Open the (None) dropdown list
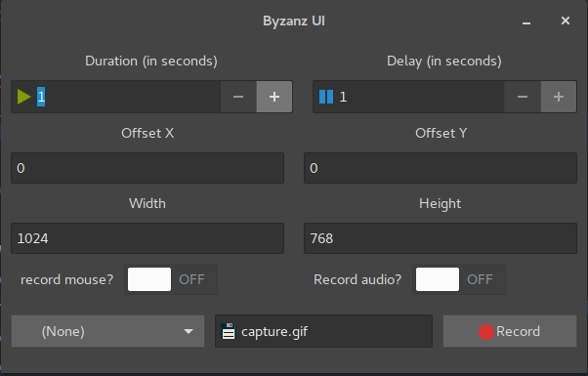 (108, 331)
